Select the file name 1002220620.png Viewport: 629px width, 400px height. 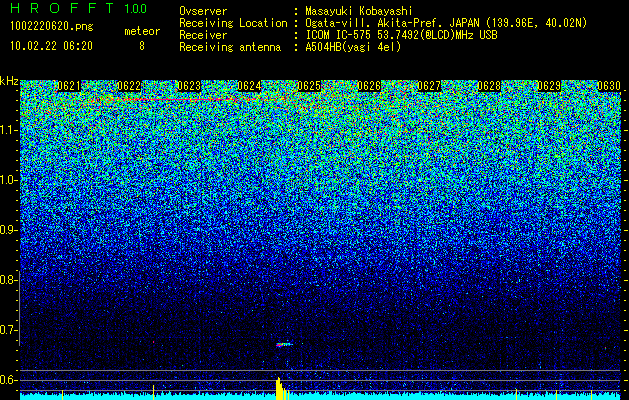52,27
